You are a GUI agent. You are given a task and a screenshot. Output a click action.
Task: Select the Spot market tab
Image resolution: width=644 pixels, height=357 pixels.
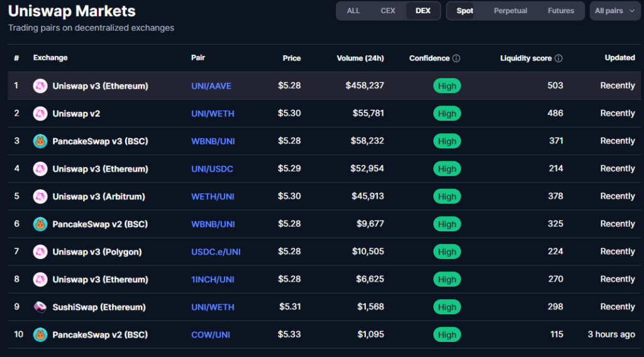tap(465, 11)
